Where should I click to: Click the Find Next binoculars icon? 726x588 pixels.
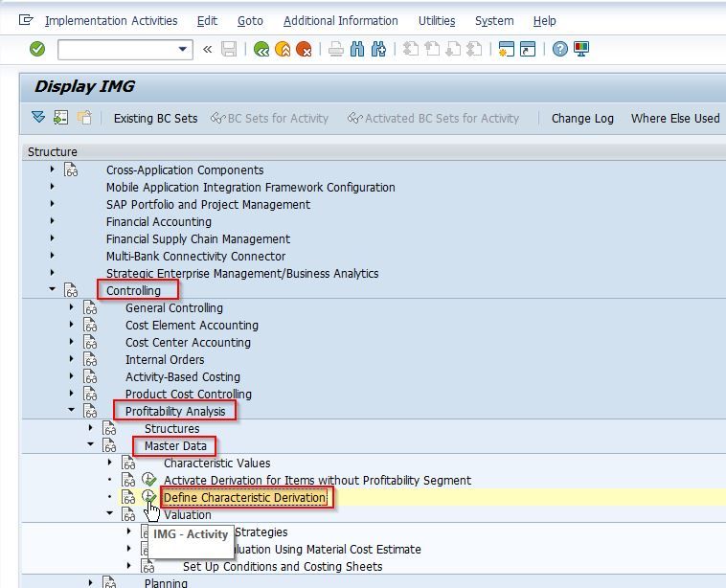point(378,49)
